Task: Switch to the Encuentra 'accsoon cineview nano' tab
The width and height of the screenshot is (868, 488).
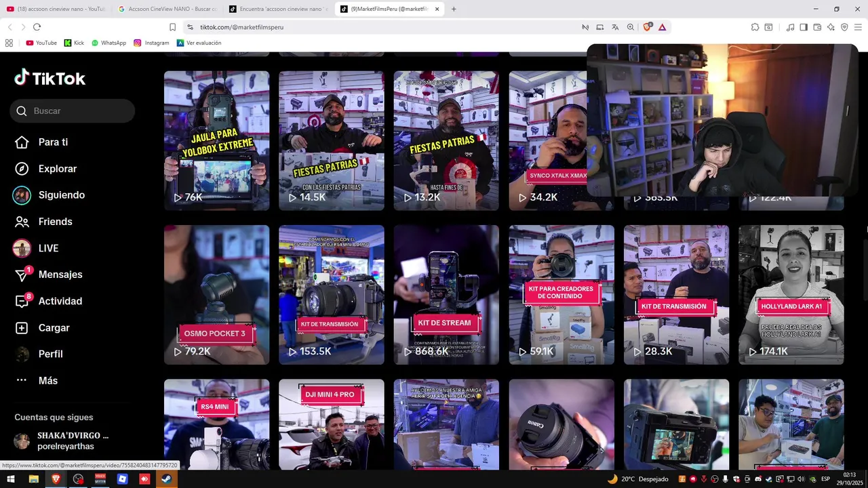Action: tap(278, 9)
